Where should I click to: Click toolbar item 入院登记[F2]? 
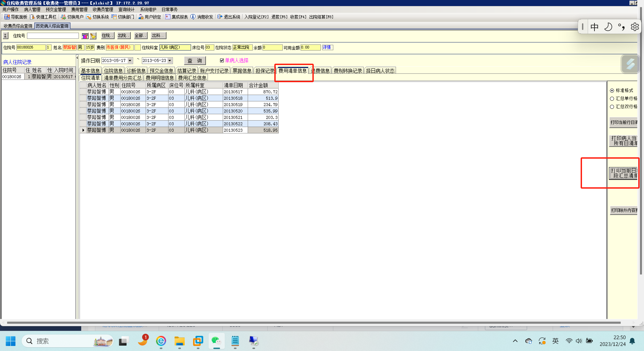(x=257, y=17)
